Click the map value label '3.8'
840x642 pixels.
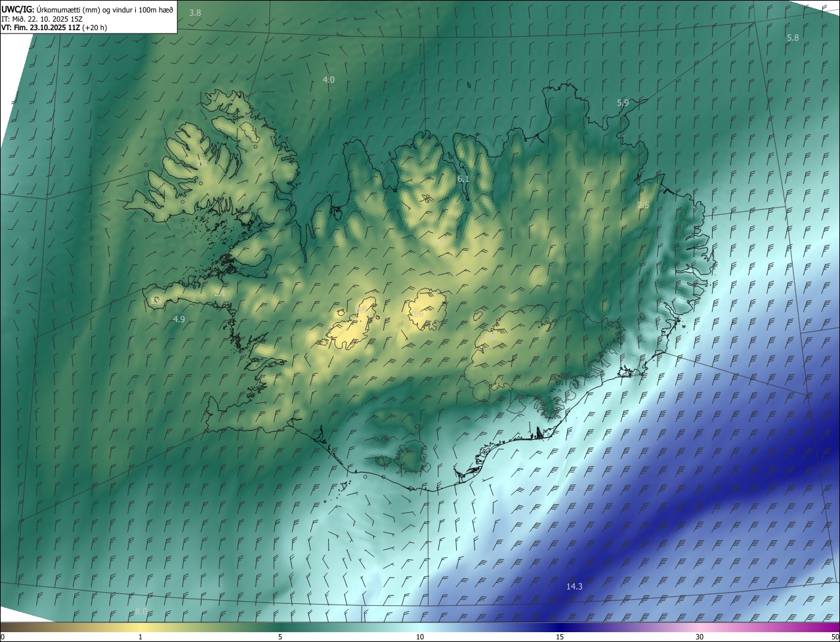click(195, 13)
